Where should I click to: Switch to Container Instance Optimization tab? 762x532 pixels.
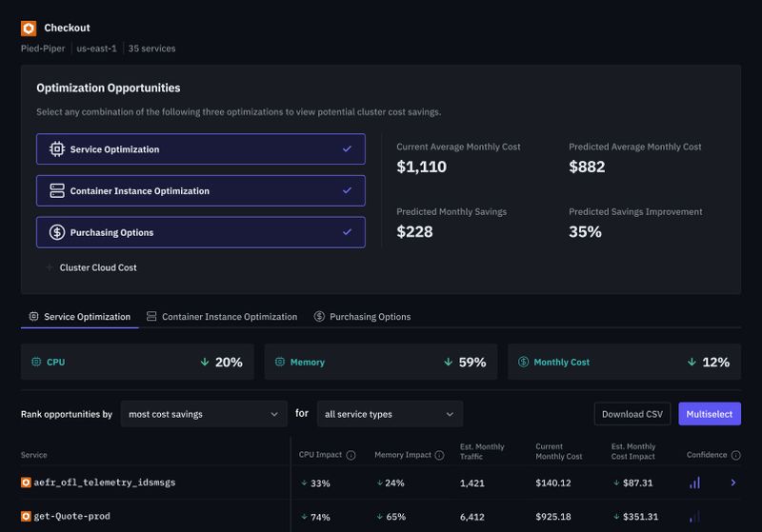222,317
